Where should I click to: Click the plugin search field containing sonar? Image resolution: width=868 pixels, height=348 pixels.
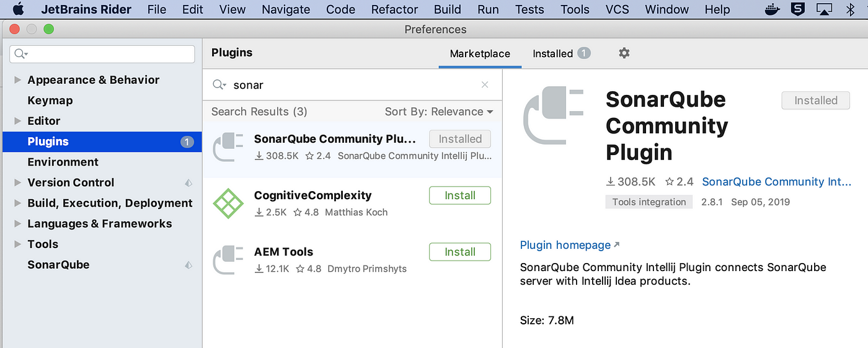point(352,85)
